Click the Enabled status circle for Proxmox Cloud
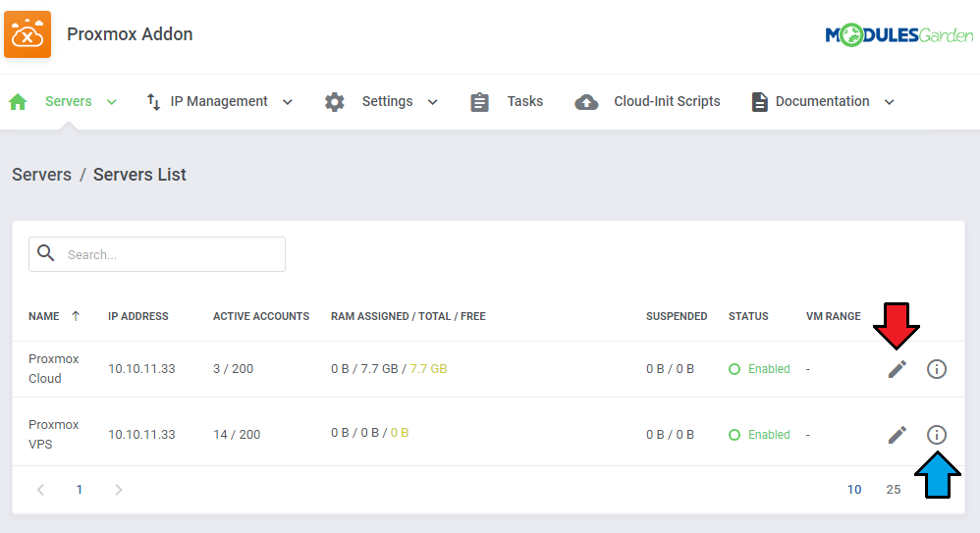The height and width of the screenshot is (533, 980). (735, 369)
